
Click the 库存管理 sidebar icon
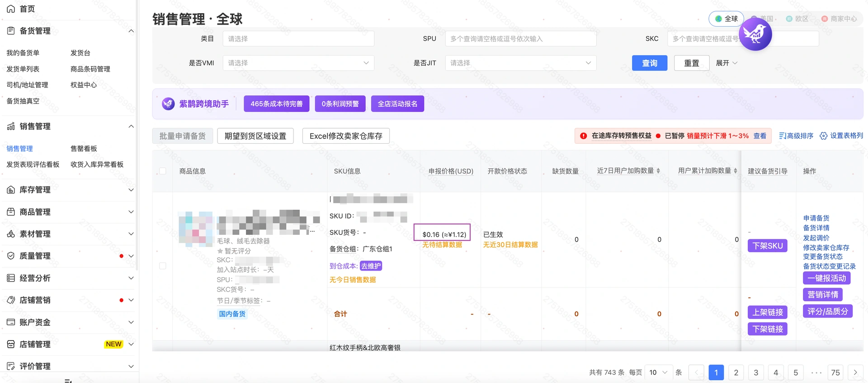tap(11, 190)
